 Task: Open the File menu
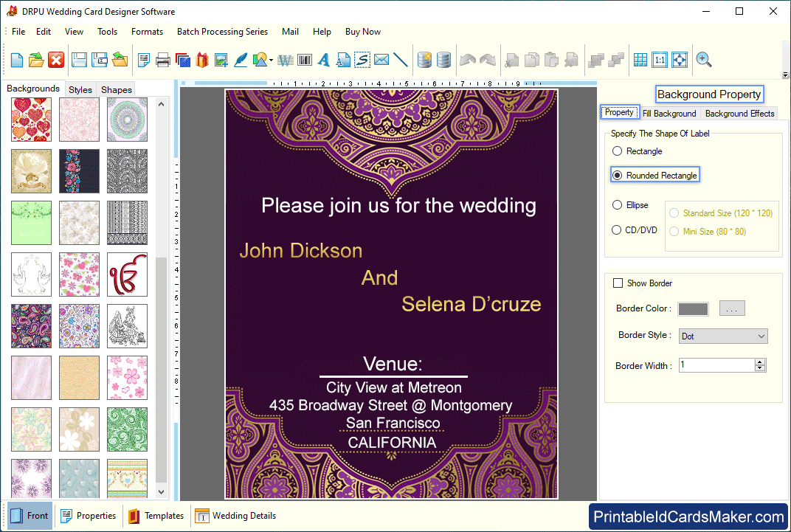tap(18, 32)
